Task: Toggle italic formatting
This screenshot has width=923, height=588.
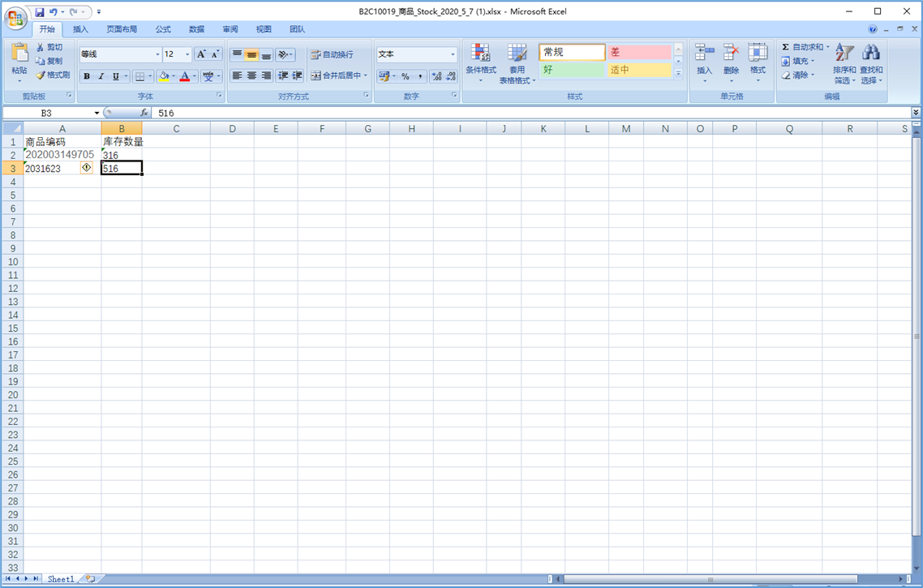Action: tap(101, 76)
